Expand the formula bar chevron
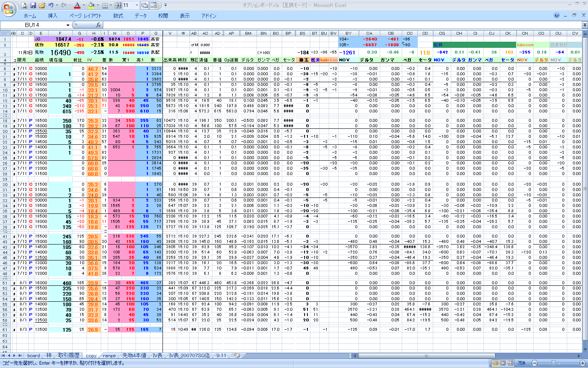The width and height of the screenshot is (588, 368). click(585, 25)
